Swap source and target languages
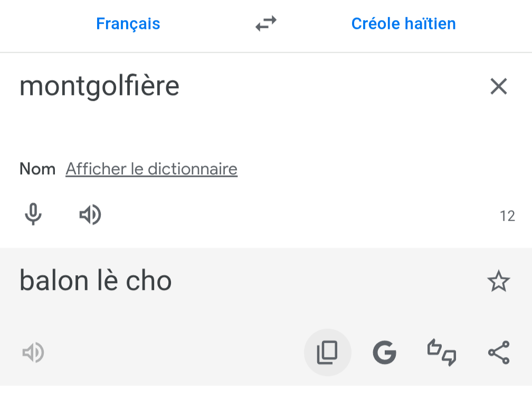The width and height of the screenshot is (532, 393). click(266, 24)
